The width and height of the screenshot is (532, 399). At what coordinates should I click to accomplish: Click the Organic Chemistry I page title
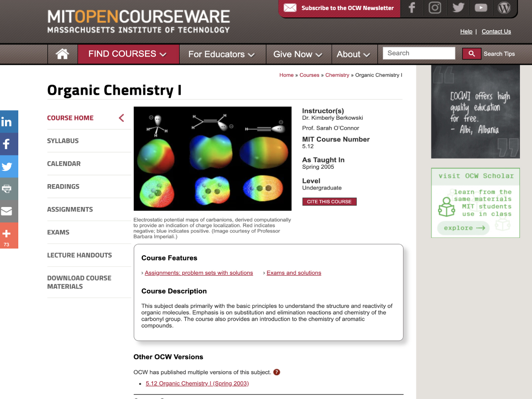pyautogui.click(x=114, y=90)
